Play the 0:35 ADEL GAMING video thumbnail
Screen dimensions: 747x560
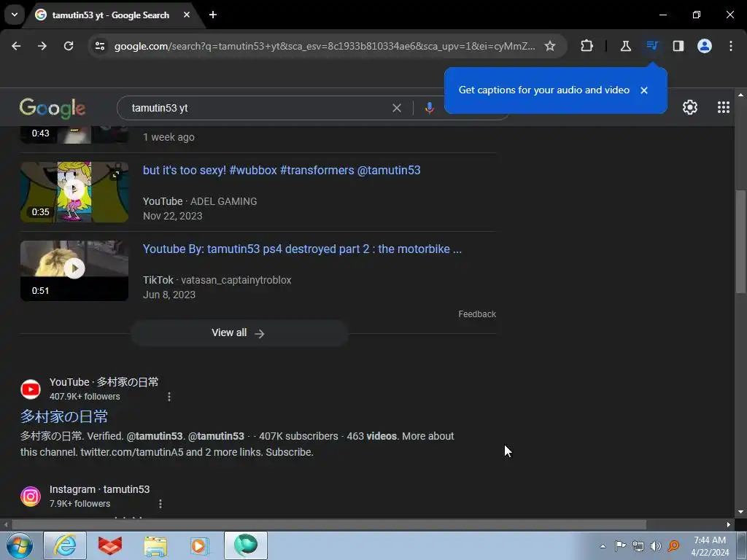click(x=74, y=192)
